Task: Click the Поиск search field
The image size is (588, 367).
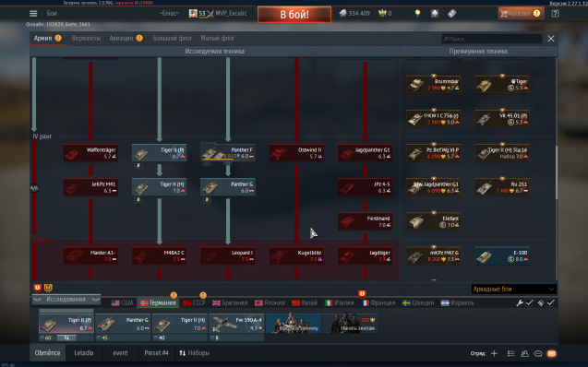Action: coord(492,39)
